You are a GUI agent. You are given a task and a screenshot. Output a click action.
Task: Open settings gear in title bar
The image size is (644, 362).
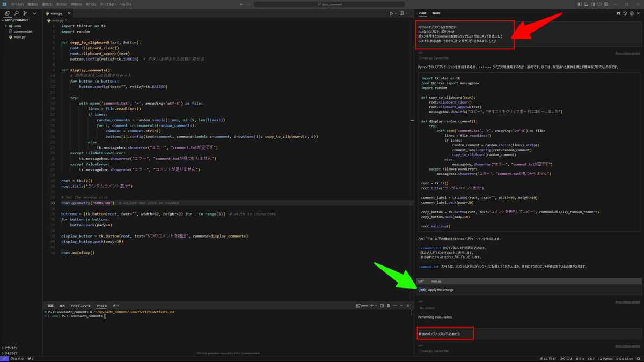[606, 4]
